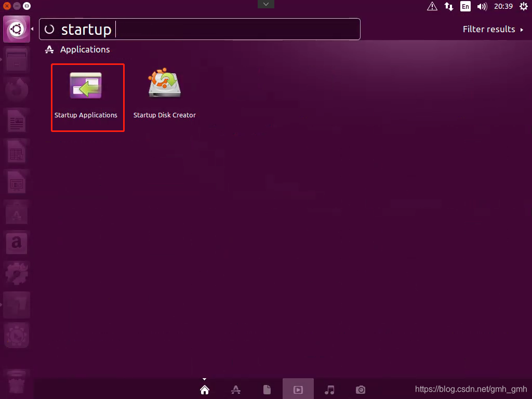Launch LibreOffice Writer from the dock
The image size is (532, 399).
[x=16, y=121]
